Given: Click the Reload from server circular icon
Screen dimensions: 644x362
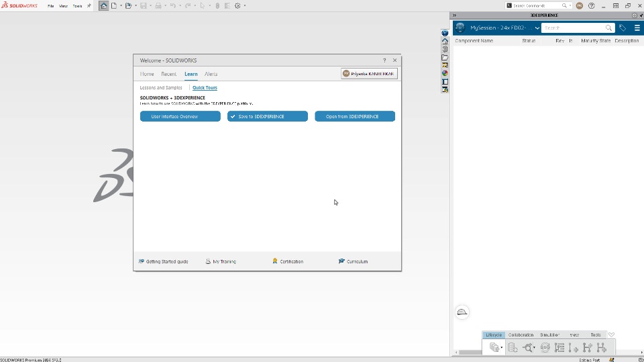Looking at the screenshot, I should tap(545, 348).
